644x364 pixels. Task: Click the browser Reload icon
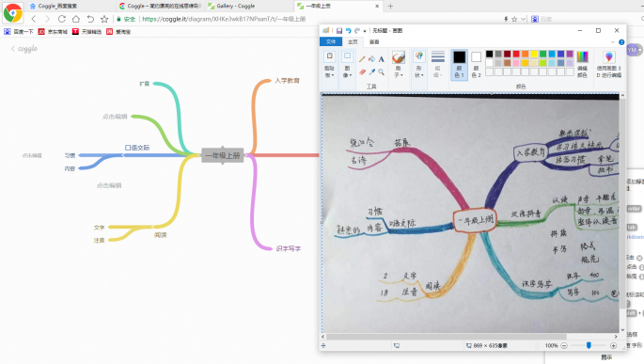coord(62,19)
